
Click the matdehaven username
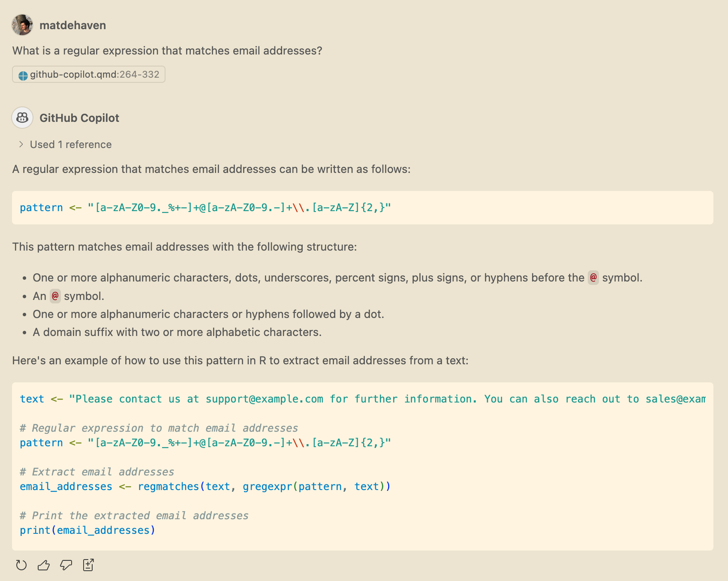72,25
